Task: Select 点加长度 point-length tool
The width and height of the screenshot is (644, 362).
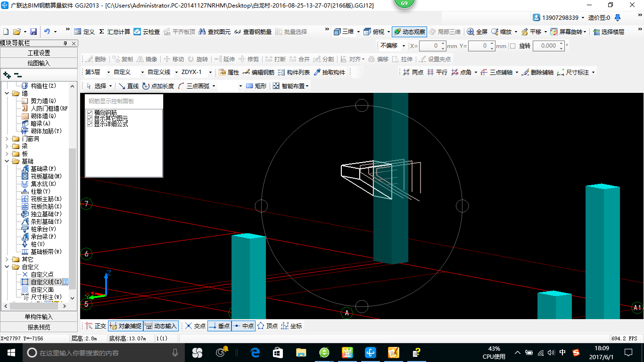Action: click(x=158, y=86)
